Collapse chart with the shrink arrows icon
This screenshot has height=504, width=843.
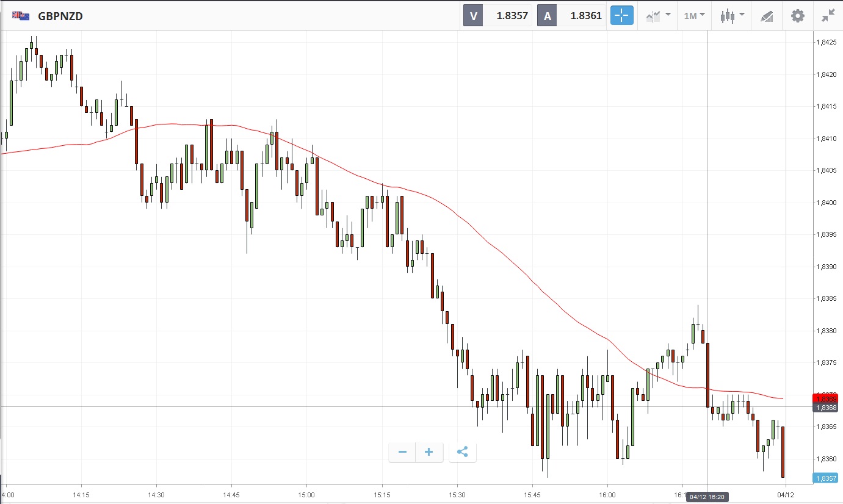[x=828, y=16]
